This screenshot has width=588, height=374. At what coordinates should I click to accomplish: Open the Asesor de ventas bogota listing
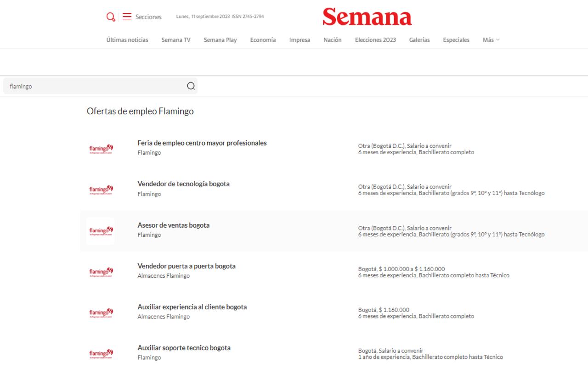coord(173,225)
